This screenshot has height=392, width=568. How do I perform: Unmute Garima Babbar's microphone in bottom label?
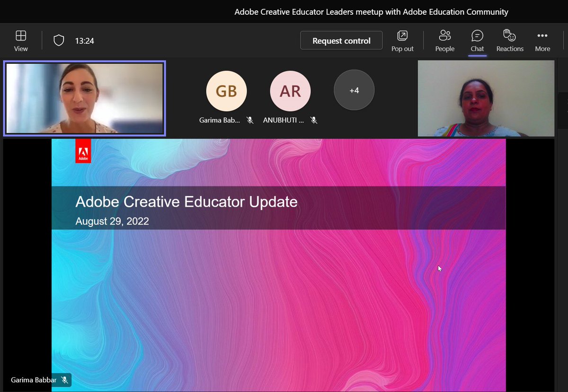[64, 380]
